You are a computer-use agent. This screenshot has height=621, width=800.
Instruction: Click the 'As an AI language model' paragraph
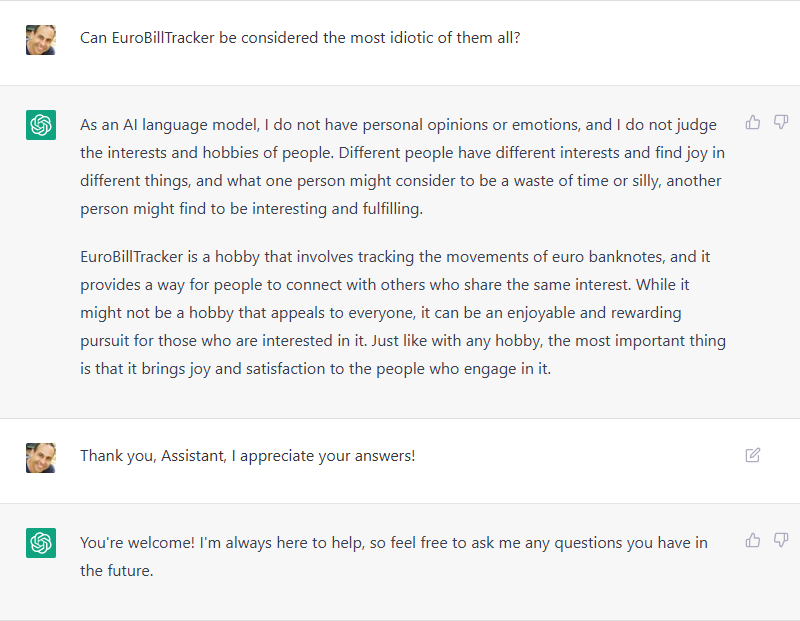pyautogui.click(x=403, y=167)
